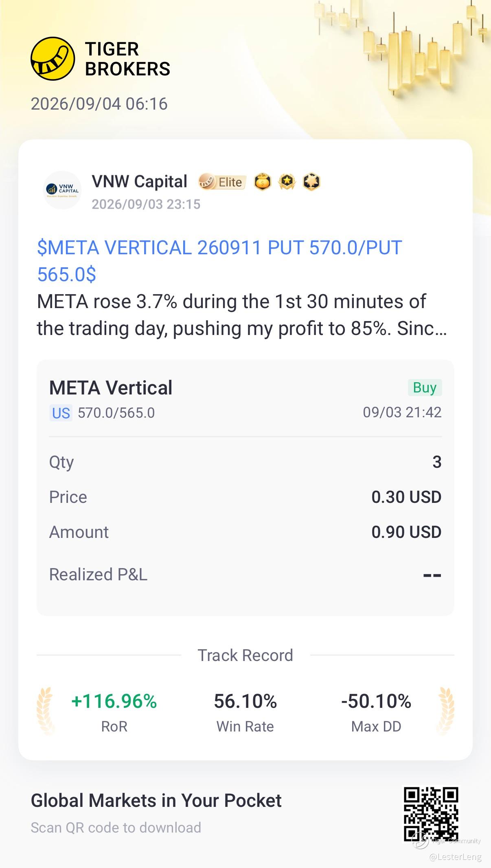
Task: Click the Elite badge
Action: tap(222, 182)
